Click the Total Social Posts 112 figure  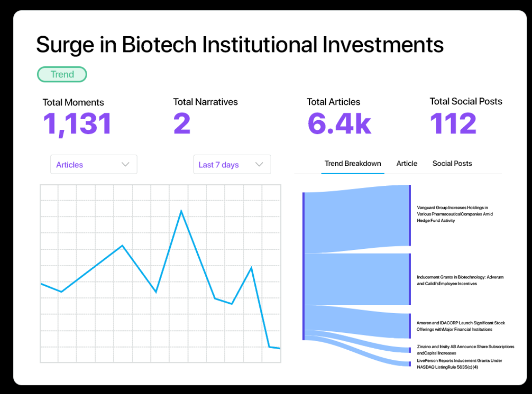pyautogui.click(x=453, y=124)
